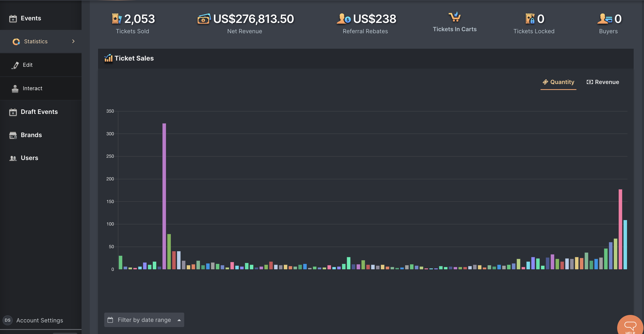
Task: Click the Statistics pie chart icon
Action: pos(16,41)
